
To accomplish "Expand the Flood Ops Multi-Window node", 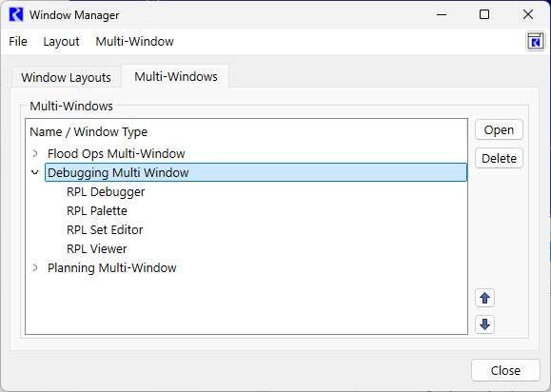I will point(35,153).
